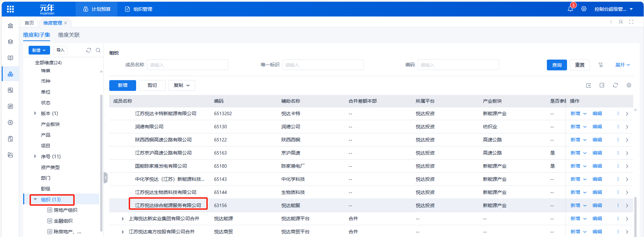
Task: Open settings gear in top bar
Action: (x=584, y=9)
